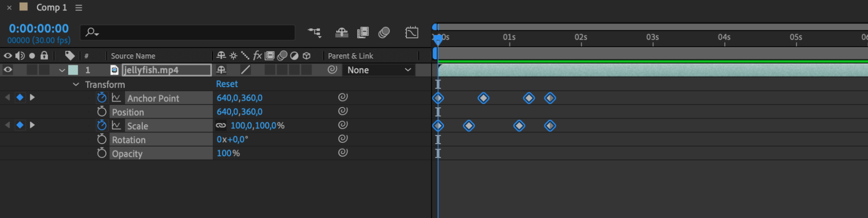
Task: Open the composition mini-flowchart icon
Action: (x=314, y=33)
